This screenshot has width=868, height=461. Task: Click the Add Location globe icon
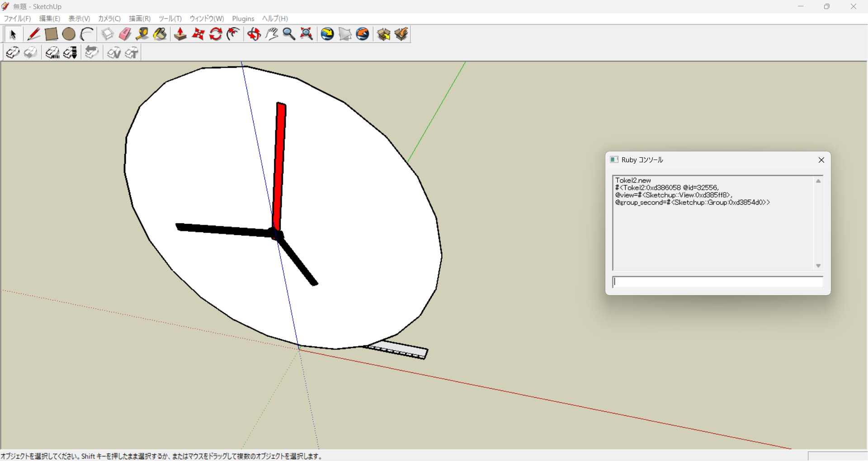tap(327, 34)
